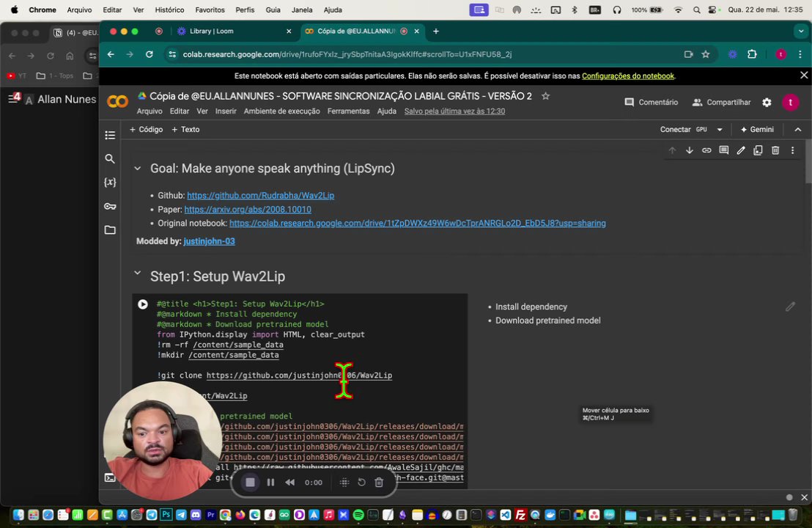Open the table of contents sidebar icon
Screen dimensions: 812x528
[110, 135]
